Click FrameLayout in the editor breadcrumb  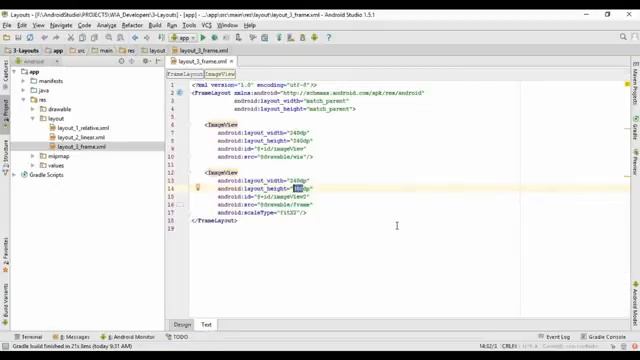tap(185, 74)
